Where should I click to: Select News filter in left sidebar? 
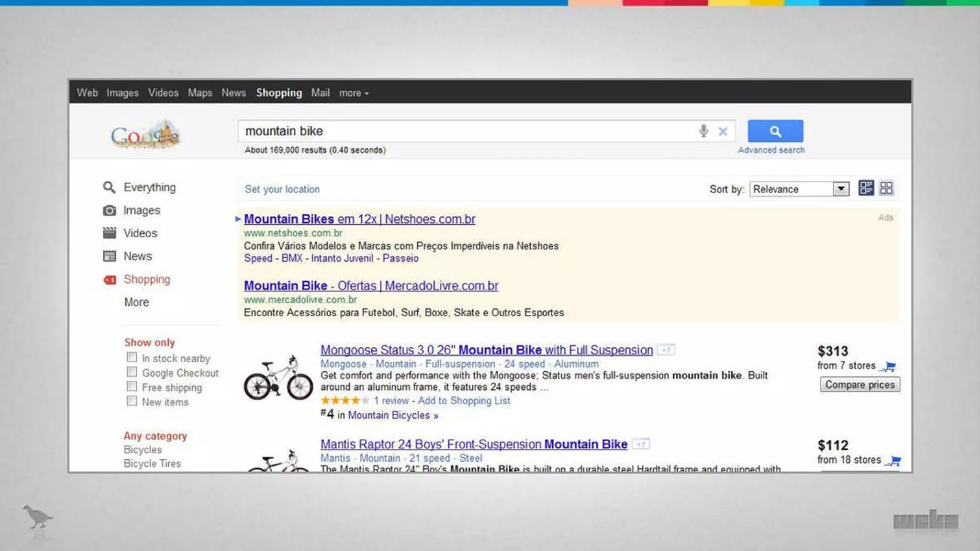click(137, 256)
